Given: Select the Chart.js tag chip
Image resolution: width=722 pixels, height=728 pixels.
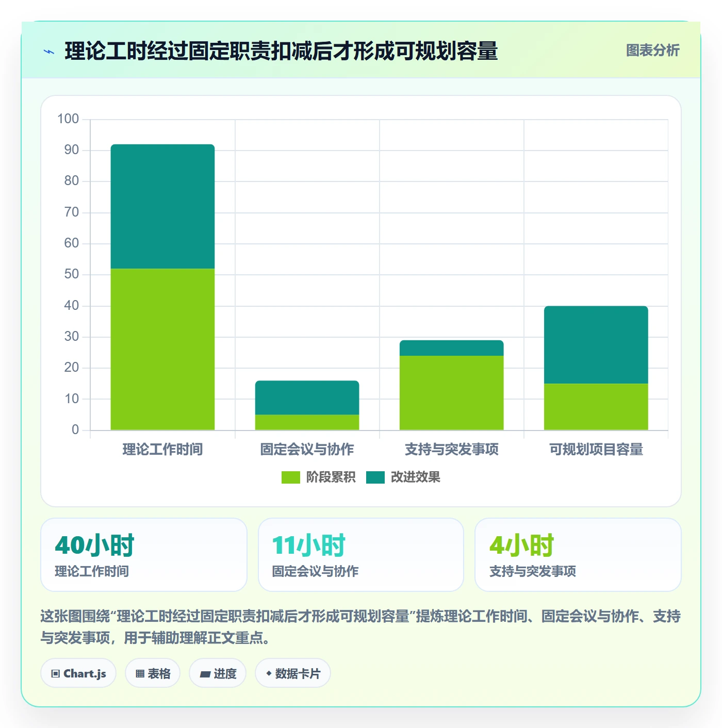Looking at the screenshot, I should tap(78, 673).
